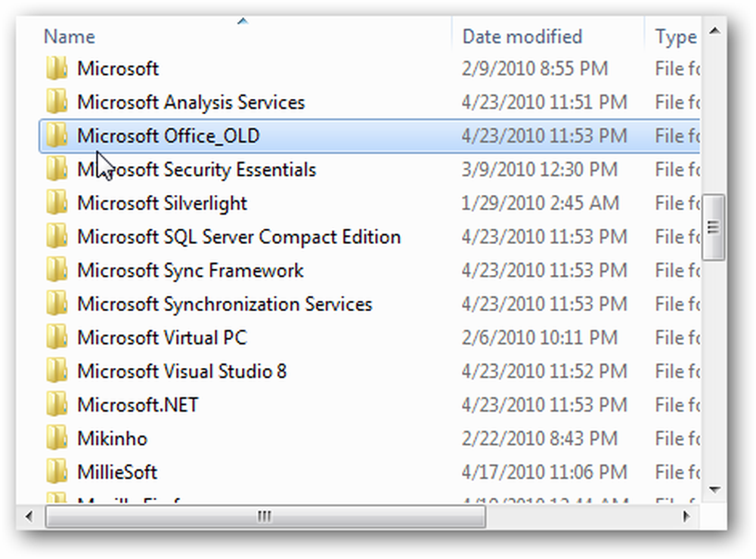This screenshot has height=559, width=756.
Task: Click the Microsoft Security Essentials folder icon
Action: pyautogui.click(x=57, y=170)
